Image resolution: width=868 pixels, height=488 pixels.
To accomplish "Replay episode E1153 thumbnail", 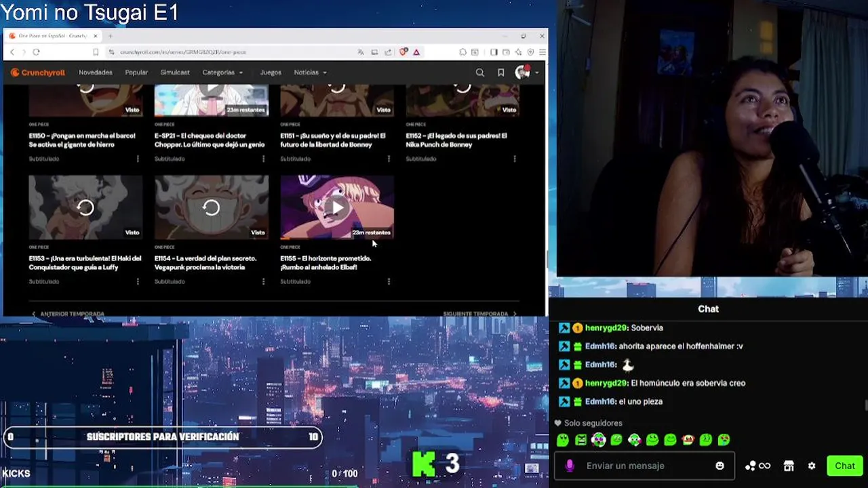I will [85, 207].
